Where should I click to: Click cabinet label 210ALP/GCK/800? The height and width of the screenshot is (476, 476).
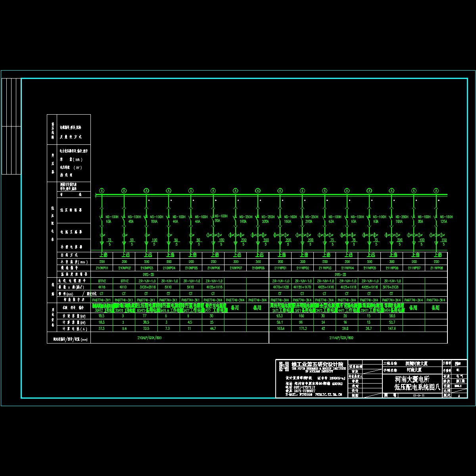click(150, 338)
